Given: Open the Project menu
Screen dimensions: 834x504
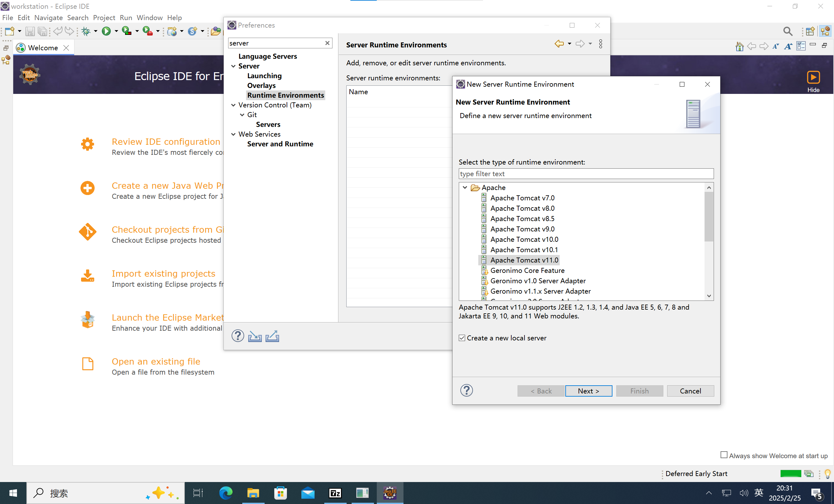Looking at the screenshot, I should (104, 18).
